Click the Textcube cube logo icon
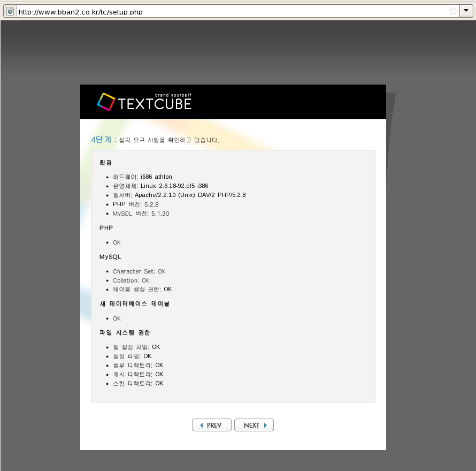 pos(106,102)
